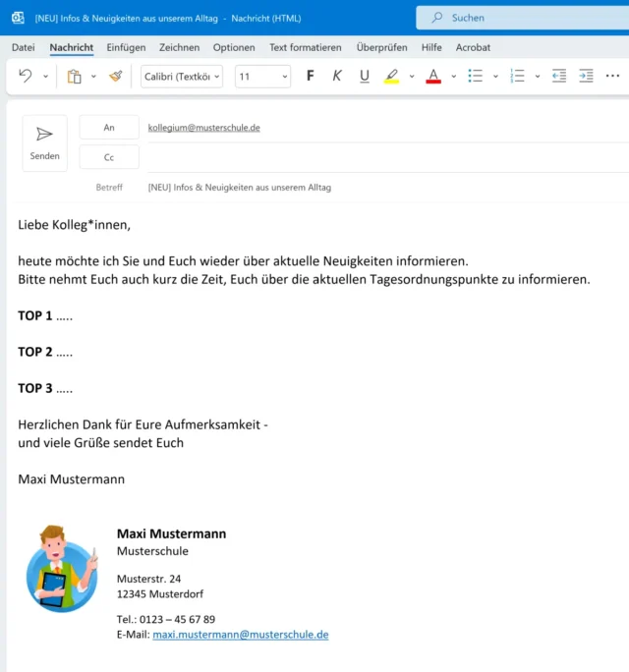Open the Calibri font name dropdown

[x=182, y=76]
